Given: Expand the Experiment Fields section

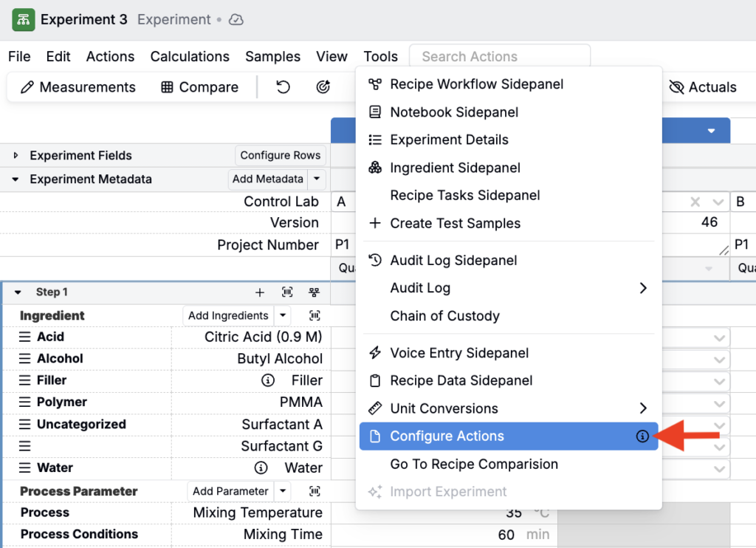Looking at the screenshot, I should tap(16, 156).
